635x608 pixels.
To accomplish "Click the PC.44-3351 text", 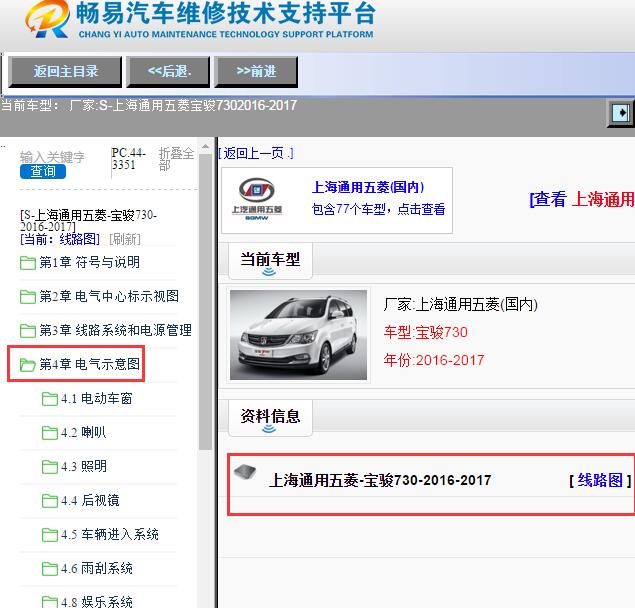I will [129, 159].
